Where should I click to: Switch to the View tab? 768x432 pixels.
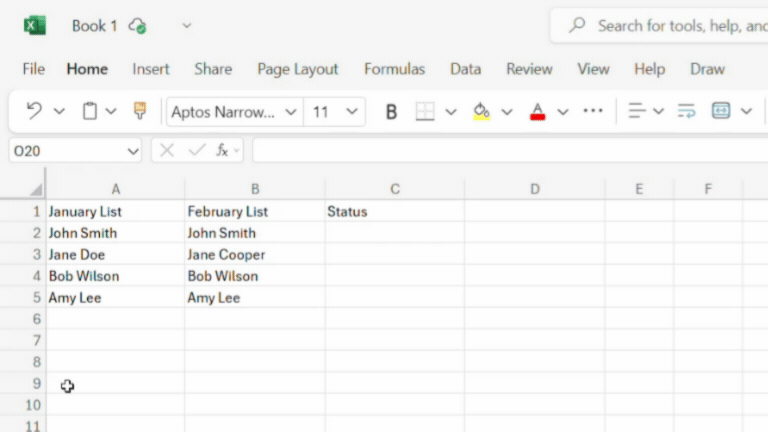[593, 69]
